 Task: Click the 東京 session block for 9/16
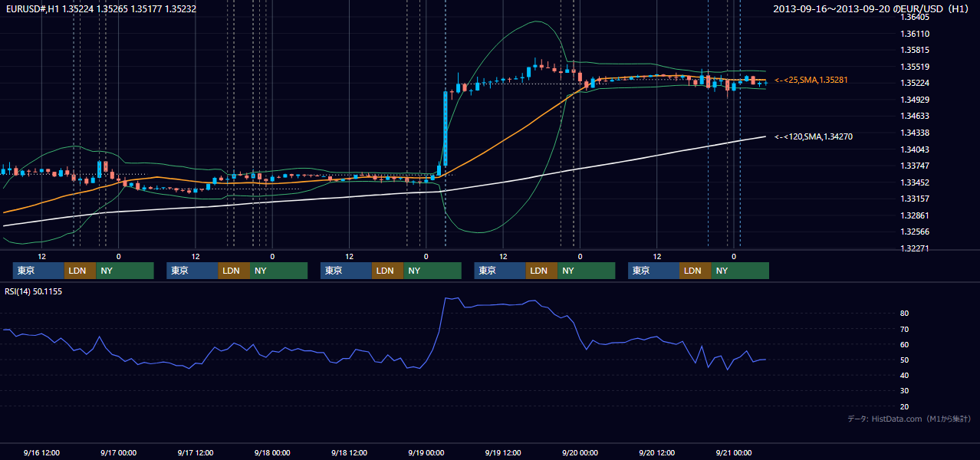click(38, 271)
